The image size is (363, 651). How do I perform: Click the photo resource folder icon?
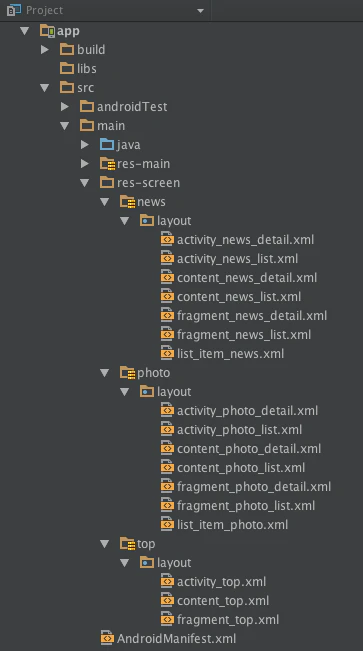pyautogui.click(x=127, y=373)
